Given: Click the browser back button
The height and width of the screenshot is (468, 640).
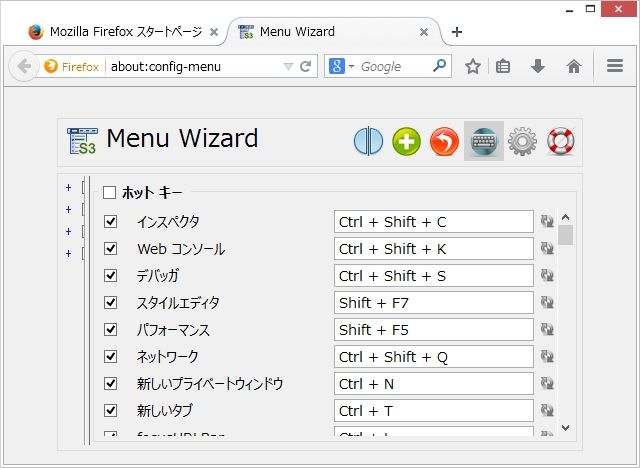Looking at the screenshot, I should [x=24, y=66].
